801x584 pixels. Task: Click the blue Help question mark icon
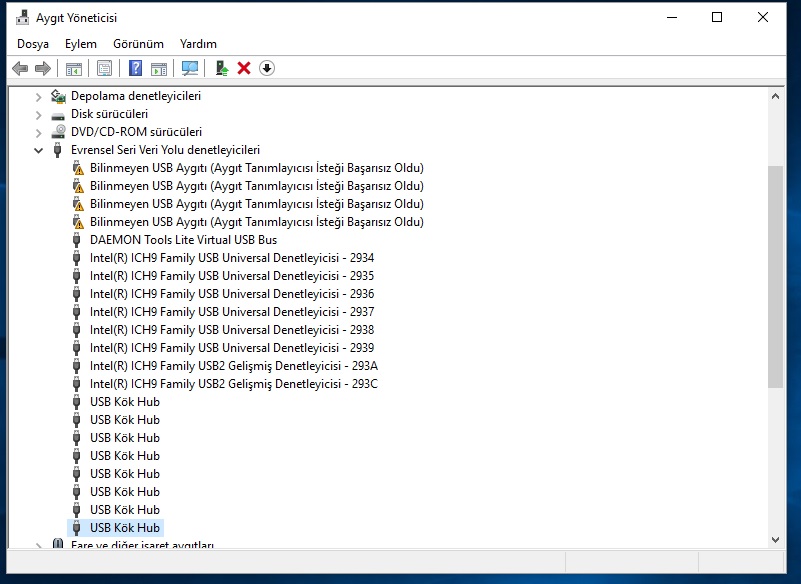(135, 68)
